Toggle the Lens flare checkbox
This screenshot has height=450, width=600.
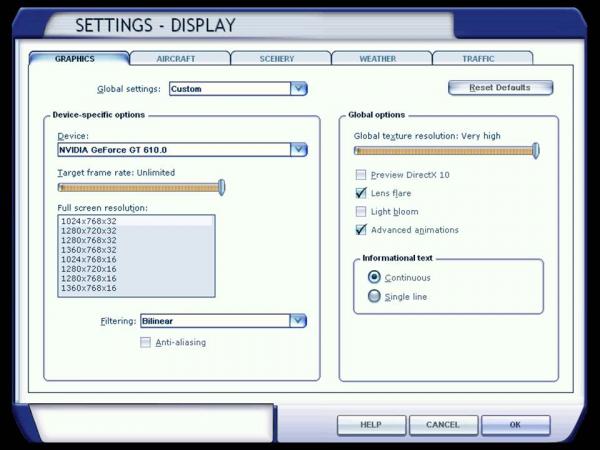(361, 193)
